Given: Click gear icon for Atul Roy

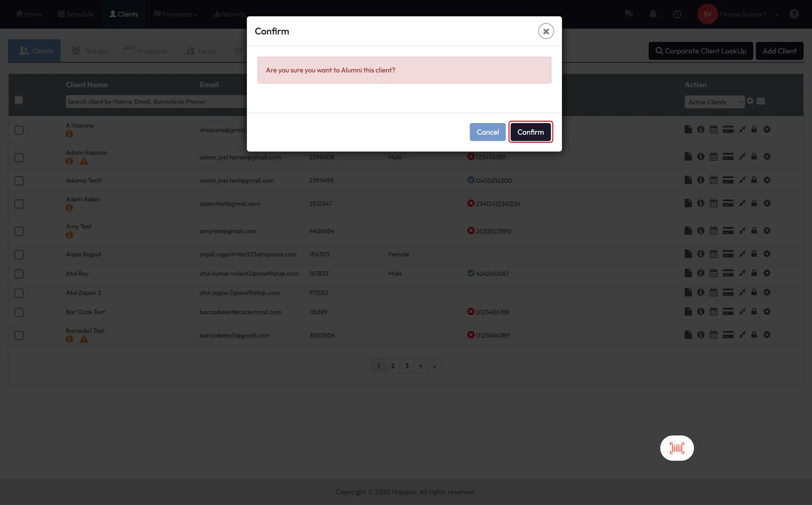Looking at the screenshot, I should click(x=767, y=273).
